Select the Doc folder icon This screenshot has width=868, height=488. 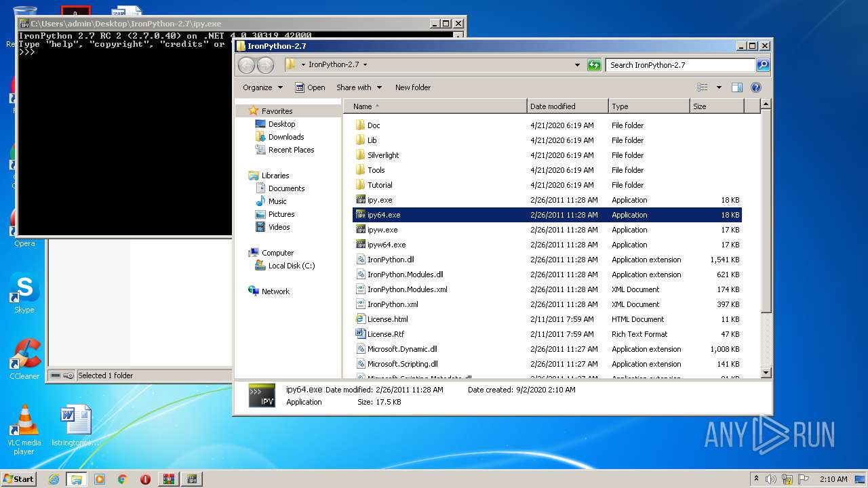361,125
